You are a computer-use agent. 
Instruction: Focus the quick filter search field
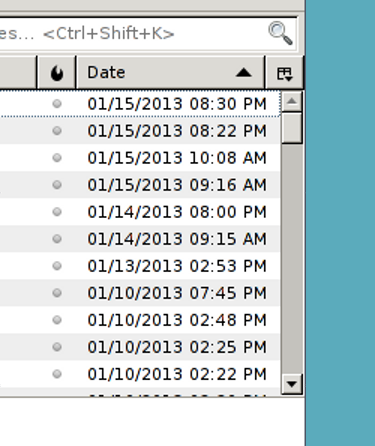pos(147,34)
